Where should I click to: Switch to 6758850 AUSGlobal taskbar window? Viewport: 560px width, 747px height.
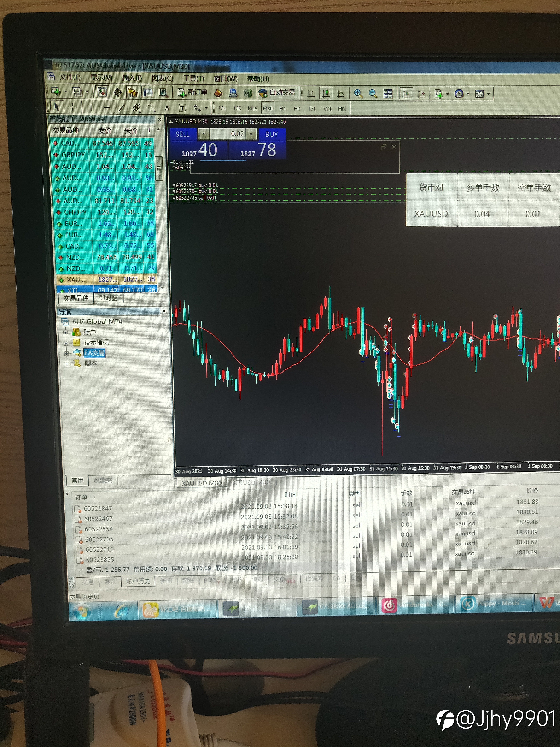coord(337,606)
